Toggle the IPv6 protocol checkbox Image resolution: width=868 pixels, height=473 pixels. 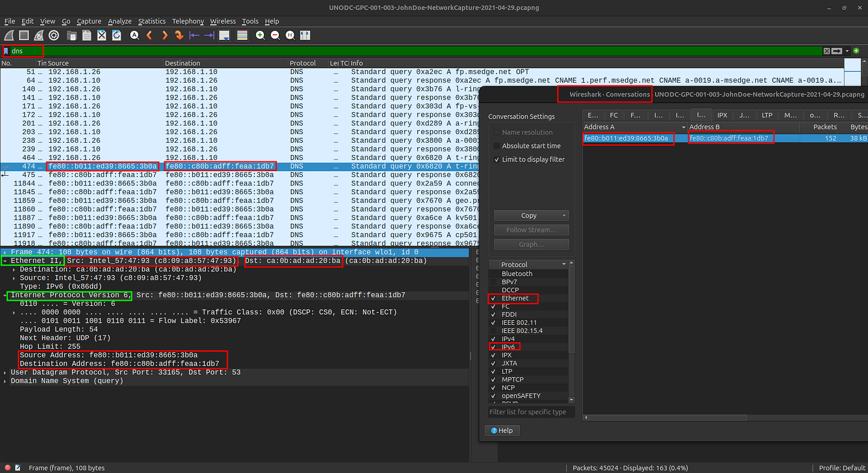(x=493, y=347)
